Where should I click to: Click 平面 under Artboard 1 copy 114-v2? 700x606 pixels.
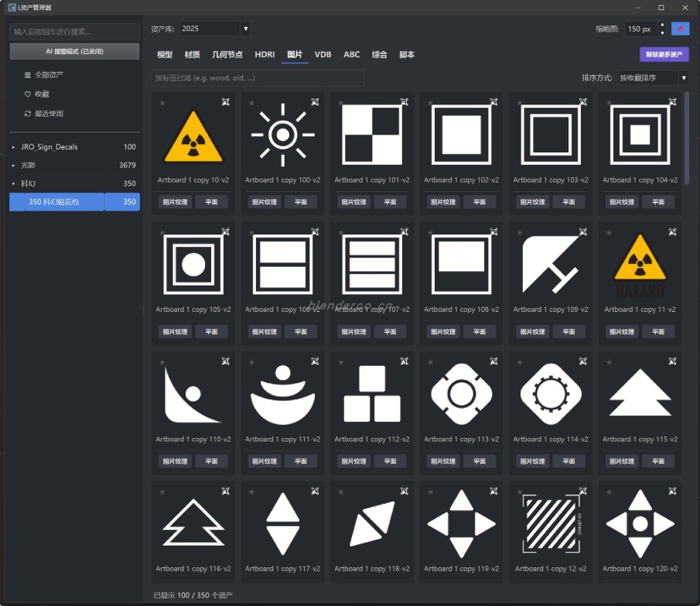[x=569, y=461]
